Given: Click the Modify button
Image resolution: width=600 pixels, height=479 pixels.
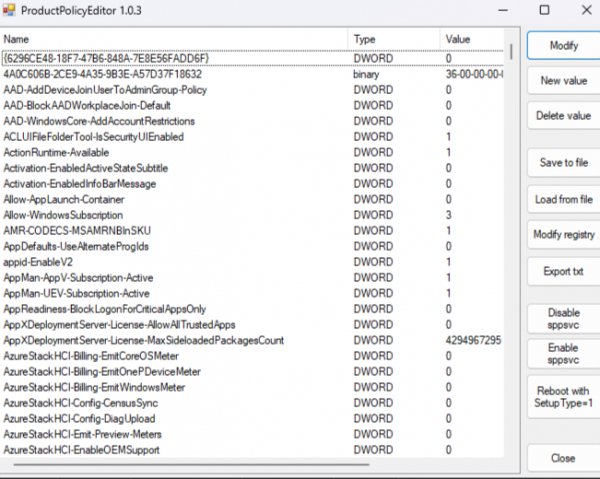Looking at the screenshot, I should [x=564, y=46].
